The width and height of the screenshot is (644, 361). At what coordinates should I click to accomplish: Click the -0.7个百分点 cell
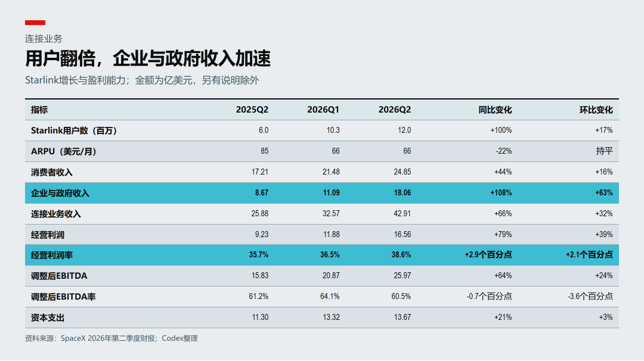[489, 297]
